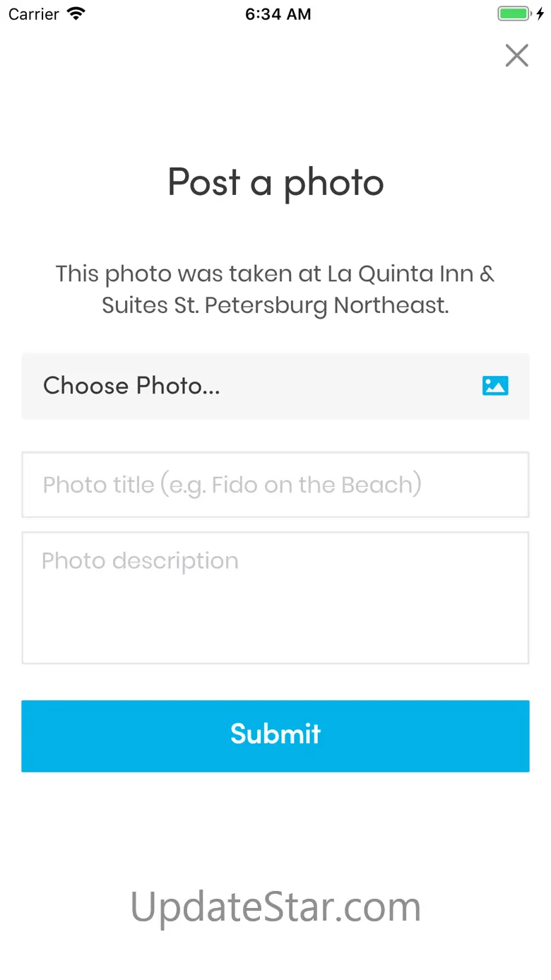Tap the 'Post a photo' heading
This screenshot has height=980, width=551.
pos(275,182)
